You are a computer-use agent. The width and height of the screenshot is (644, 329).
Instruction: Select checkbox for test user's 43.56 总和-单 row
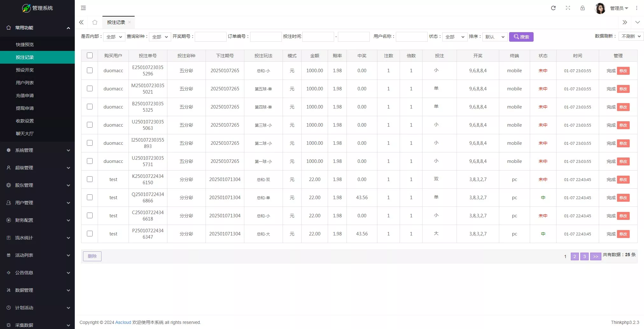90,198
